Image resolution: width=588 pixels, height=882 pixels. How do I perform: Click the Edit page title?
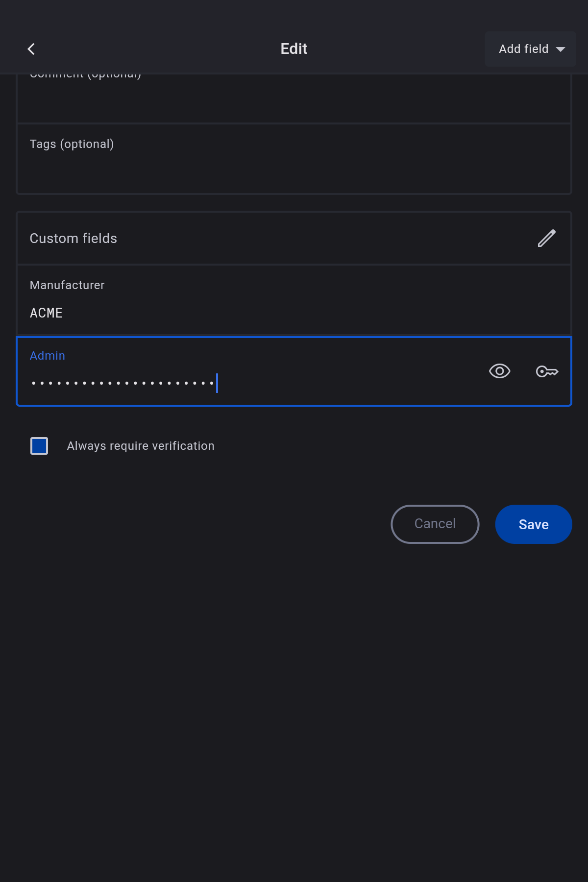pos(294,49)
